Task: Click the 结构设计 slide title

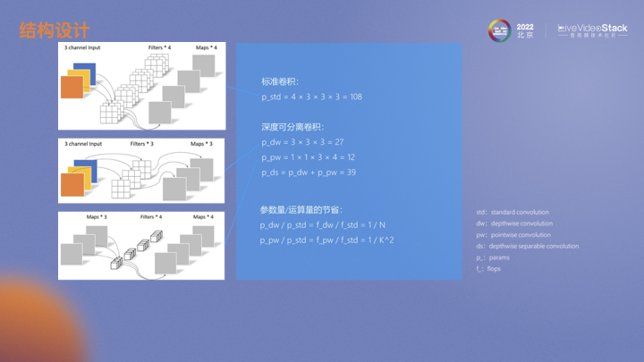Action: tap(48, 30)
